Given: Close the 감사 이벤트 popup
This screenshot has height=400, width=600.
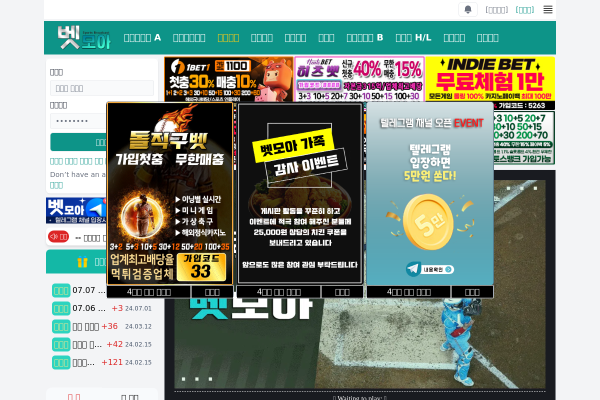Looking at the screenshot, I should pyautogui.click(x=342, y=292).
